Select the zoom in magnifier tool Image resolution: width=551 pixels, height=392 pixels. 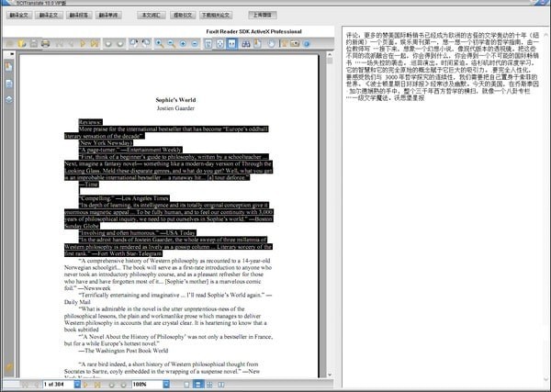pyautogui.click(x=159, y=43)
